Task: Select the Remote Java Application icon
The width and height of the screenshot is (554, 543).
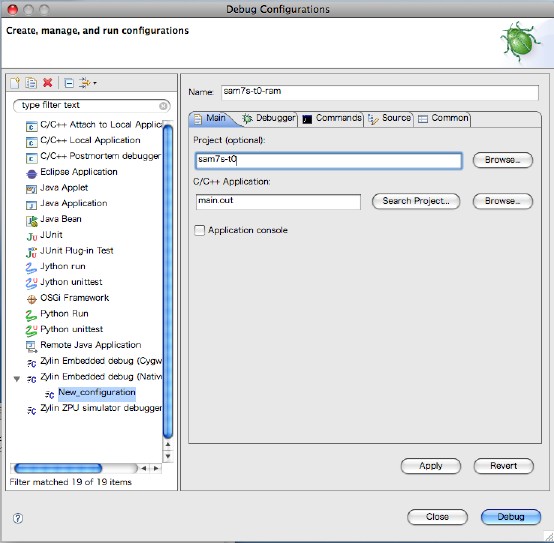Action: click(31, 347)
